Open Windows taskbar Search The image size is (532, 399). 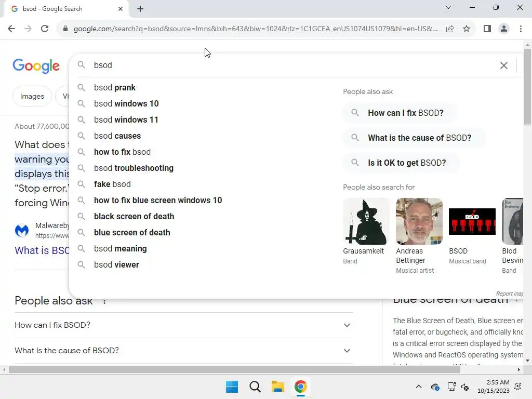pyautogui.click(x=255, y=387)
